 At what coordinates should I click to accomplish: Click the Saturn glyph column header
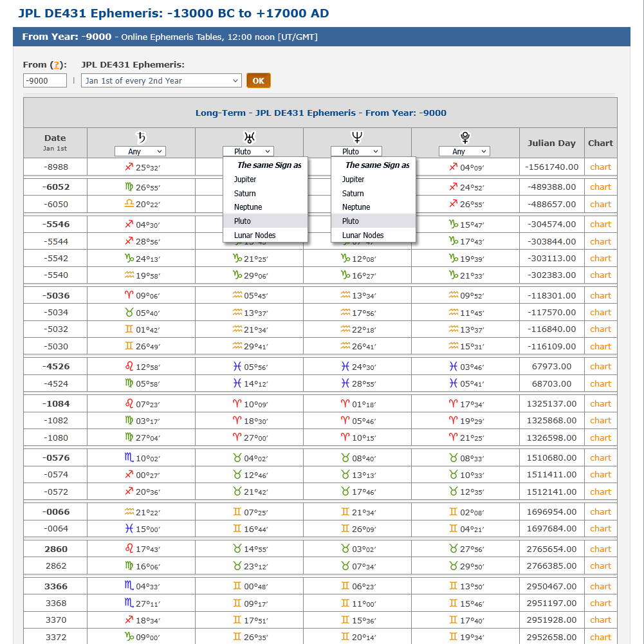coord(141,137)
